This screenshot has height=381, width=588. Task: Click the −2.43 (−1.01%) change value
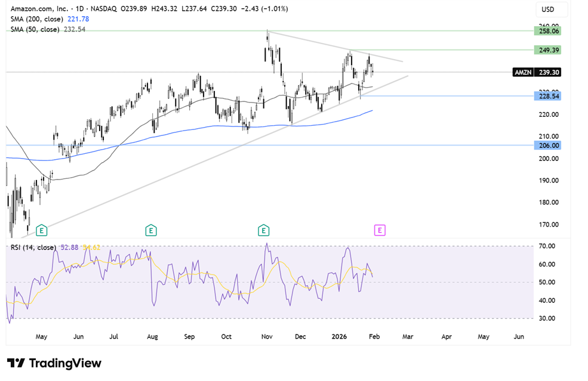pyautogui.click(x=264, y=8)
